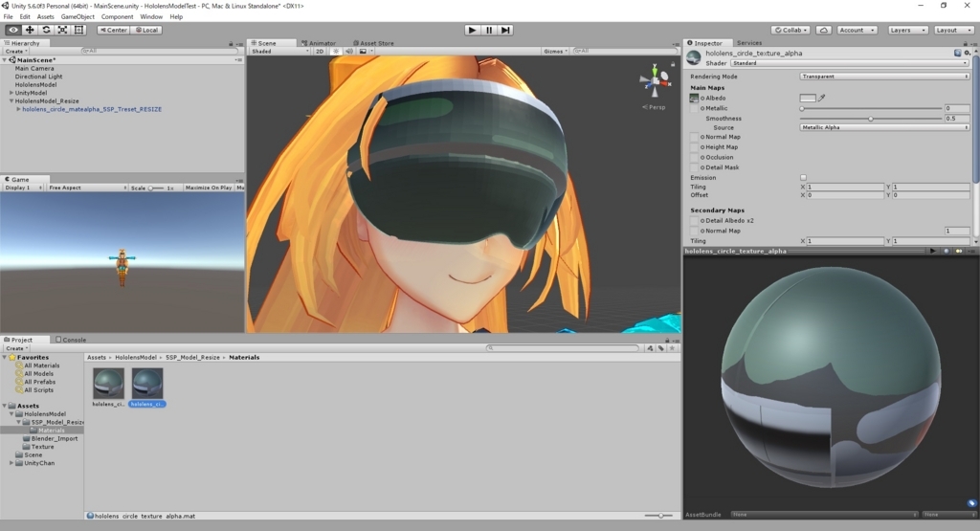The height and width of the screenshot is (531, 980).
Task: Open material help book icon
Action: [x=957, y=54]
